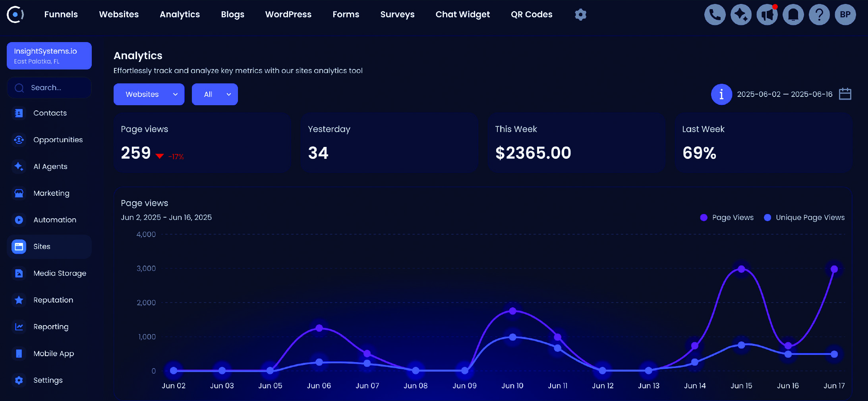The width and height of the screenshot is (868, 401).
Task: Expand the Websites dropdown
Action: (x=149, y=94)
